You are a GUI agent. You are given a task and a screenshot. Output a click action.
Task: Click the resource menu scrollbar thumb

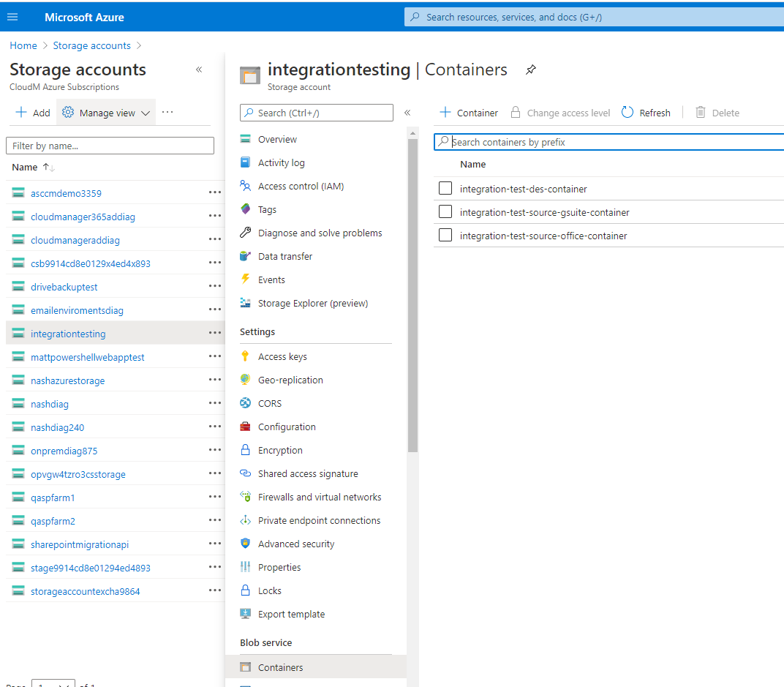click(x=412, y=296)
